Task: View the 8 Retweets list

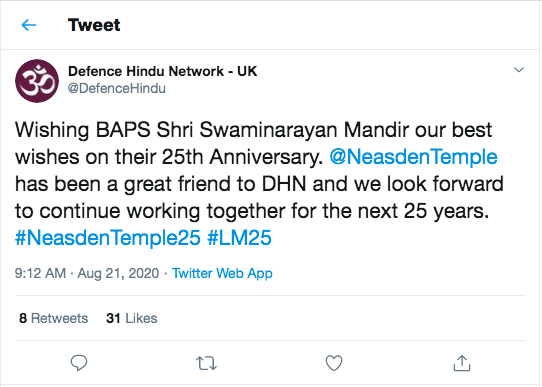Action: tap(54, 318)
